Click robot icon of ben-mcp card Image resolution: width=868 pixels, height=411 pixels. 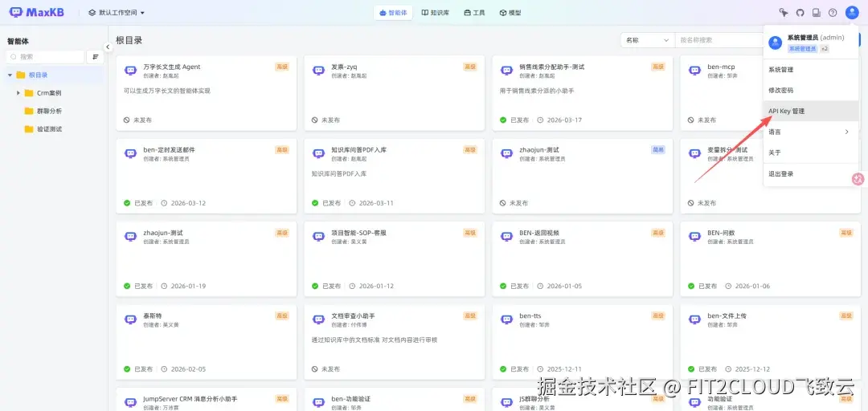[694, 71]
